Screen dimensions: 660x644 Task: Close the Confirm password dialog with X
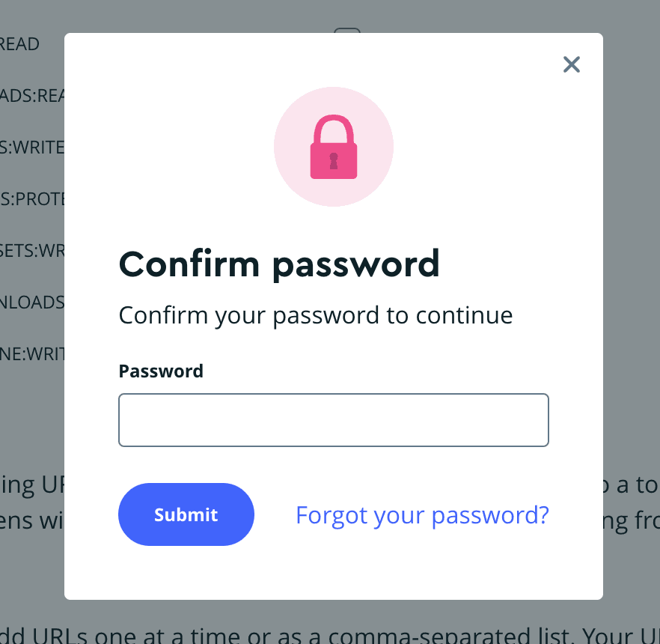pos(571,64)
